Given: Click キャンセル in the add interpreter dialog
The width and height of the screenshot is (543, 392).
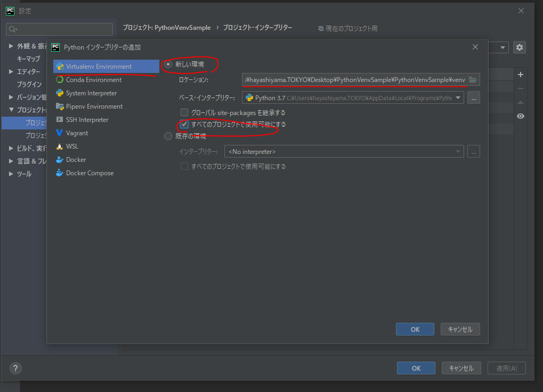Looking at the screenshot, I should pyautogui.click(x=460, y=329).
